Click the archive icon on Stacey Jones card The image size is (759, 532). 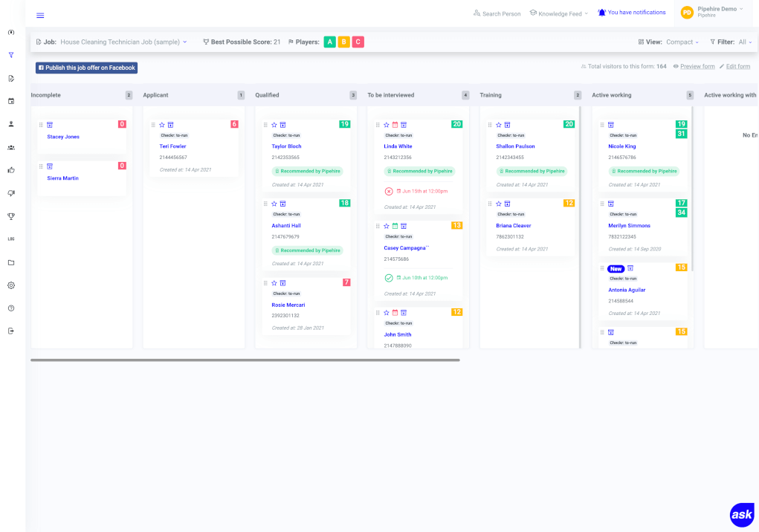50,125
